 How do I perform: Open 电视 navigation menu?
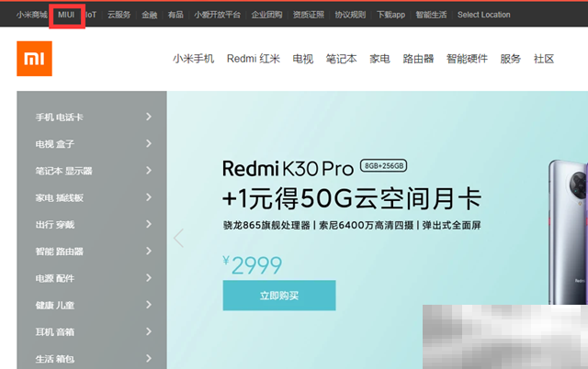coord(303,59)
